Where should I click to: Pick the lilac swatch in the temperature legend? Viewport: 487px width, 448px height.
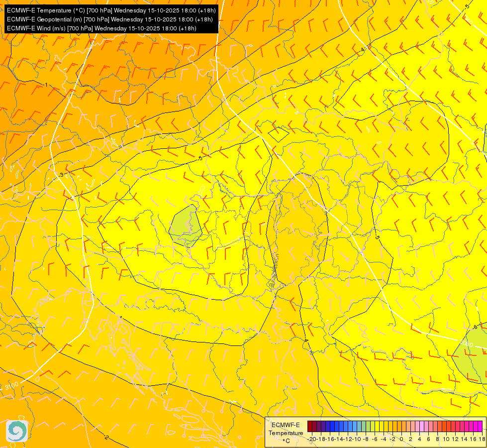[422, 426]
